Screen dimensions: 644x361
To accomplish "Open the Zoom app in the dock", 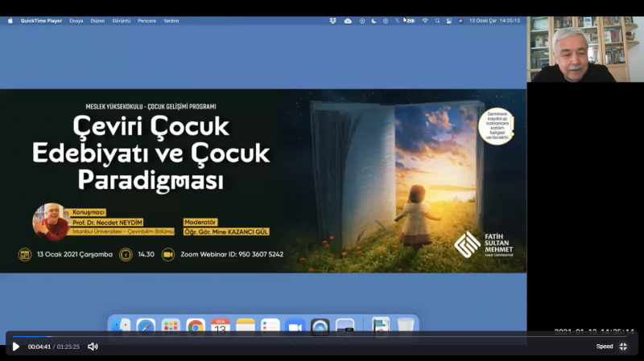I will coord(295,326).
